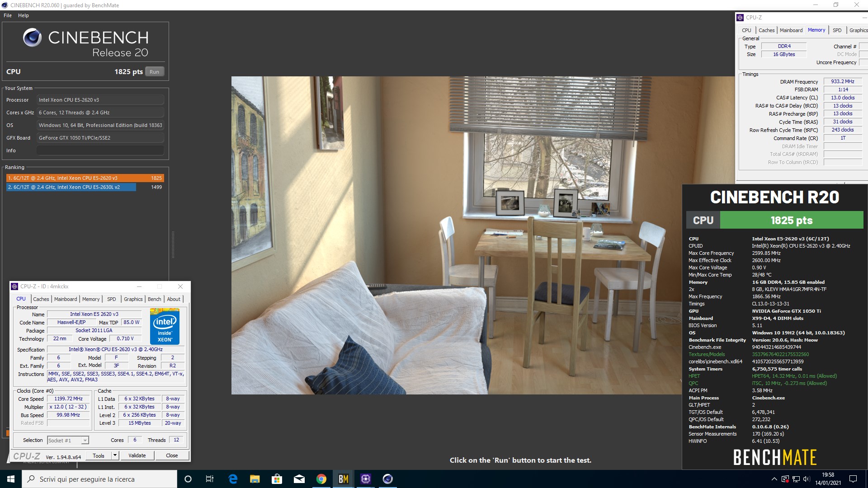Click the Validate button in CPU-Z
This screenshot has width=868, height=488.
[137, 456]
